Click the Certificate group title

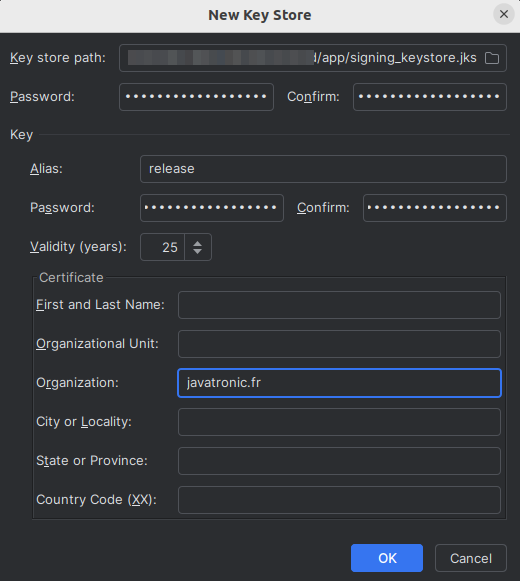[71, 278]
